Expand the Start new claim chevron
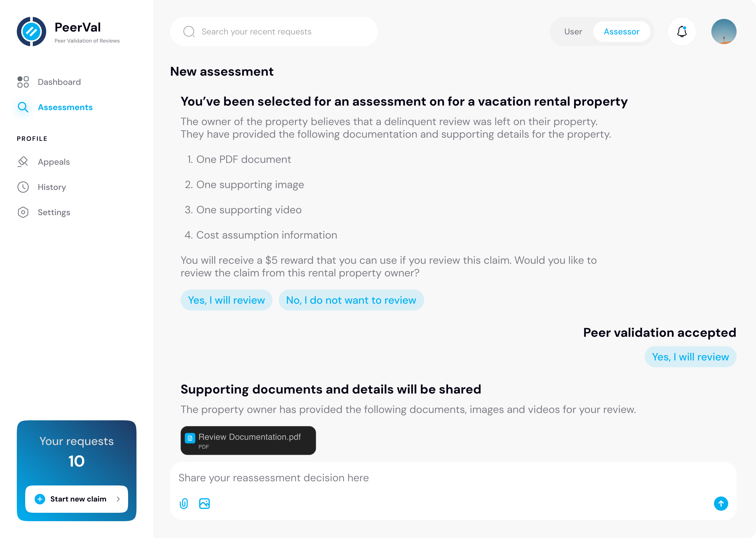 (118, 499)
